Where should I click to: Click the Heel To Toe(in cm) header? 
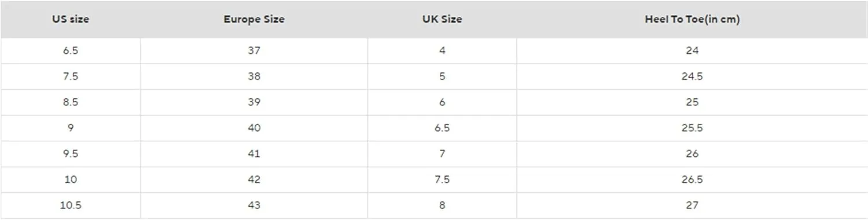(692, 19)
